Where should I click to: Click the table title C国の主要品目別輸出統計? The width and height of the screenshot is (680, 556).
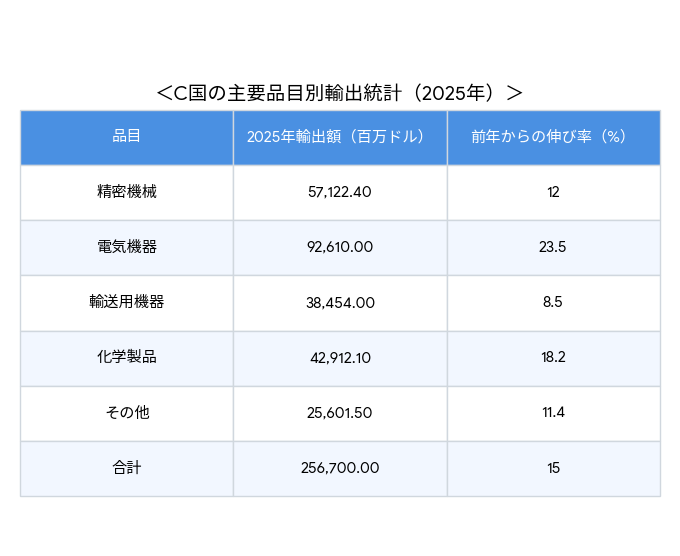pos(340,93)
